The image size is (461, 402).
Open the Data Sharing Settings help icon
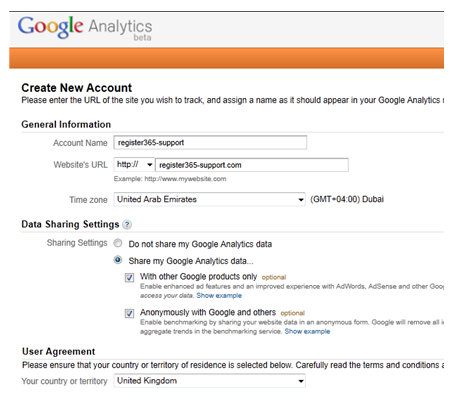click(127, 225)
